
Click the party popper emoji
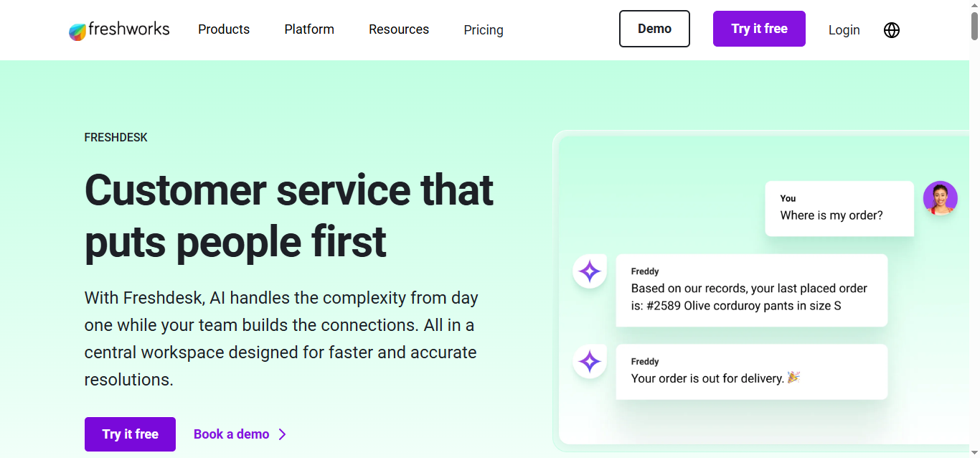coord(793,378)
